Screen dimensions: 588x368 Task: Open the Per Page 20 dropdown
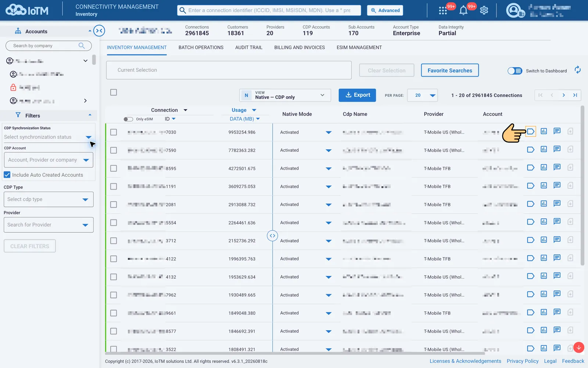pos(423,95)
